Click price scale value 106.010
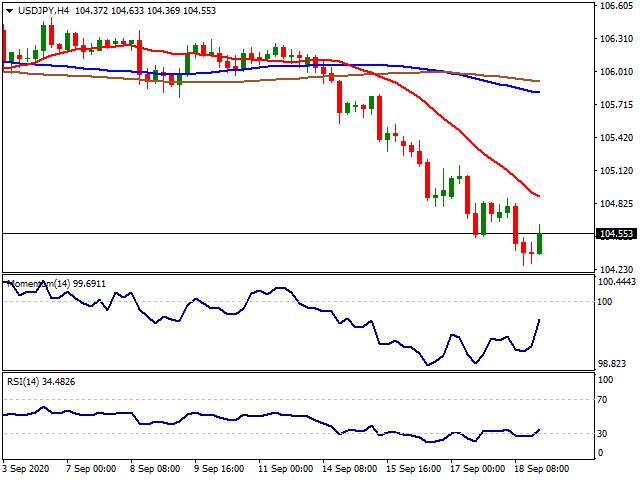The image size is (640, 480). click(616, 72)
